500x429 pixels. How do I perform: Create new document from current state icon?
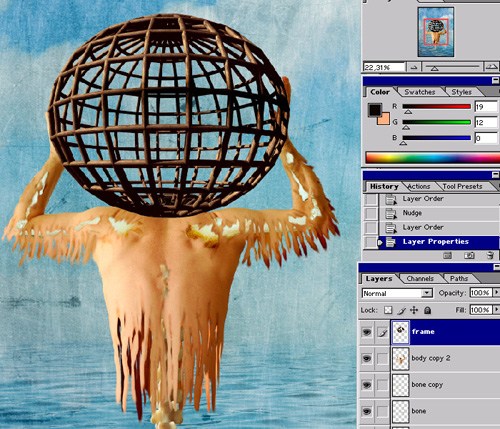tap(448, 255)
